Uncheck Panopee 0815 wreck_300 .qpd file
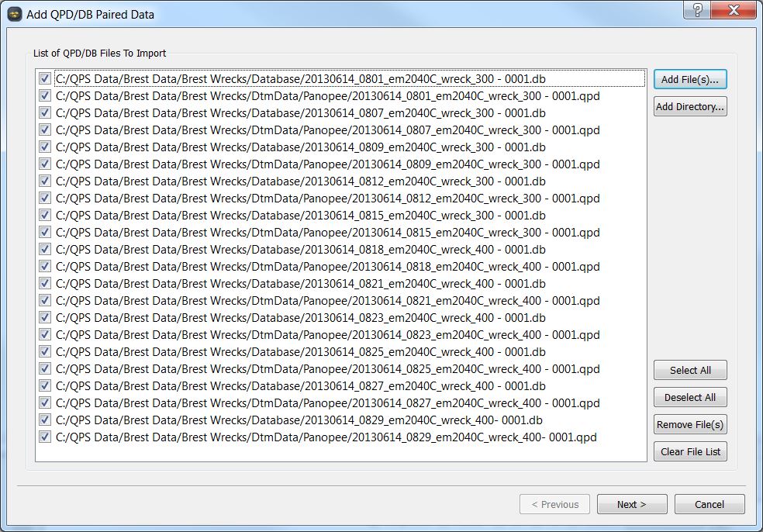The width and height of the screenshot is (763, 532). (x=45, y=232)
